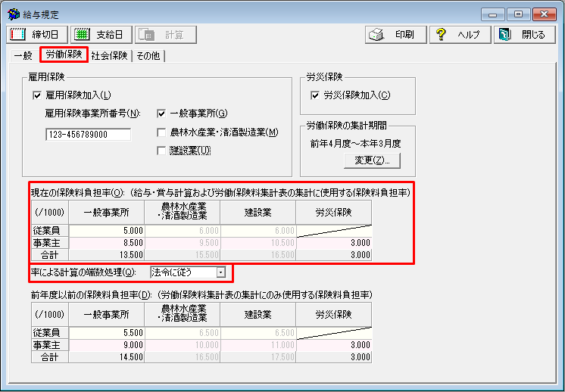This screenshot has height=392, width=565.
Task: Open ヘルプ with the question mark button
Action: click(459, 35)
